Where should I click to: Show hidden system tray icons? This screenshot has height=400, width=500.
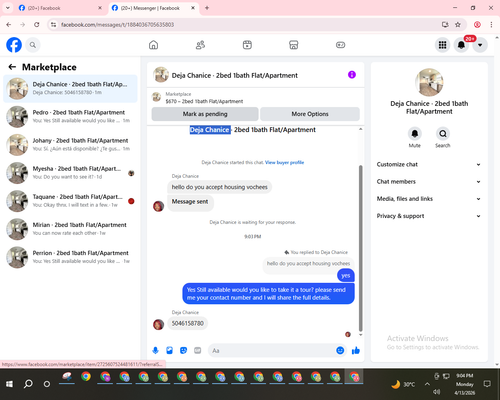[427, 384]
